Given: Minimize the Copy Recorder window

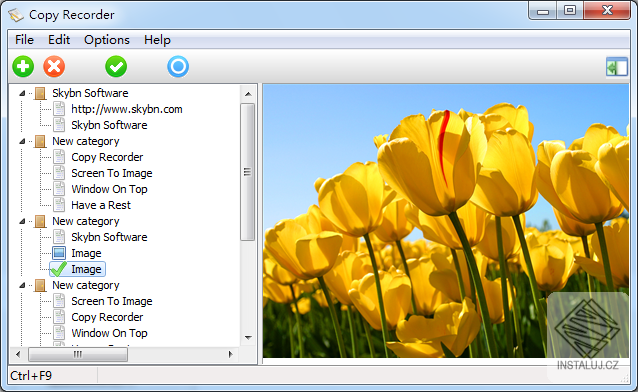Looking at the screenshot, I should point(543,10).
